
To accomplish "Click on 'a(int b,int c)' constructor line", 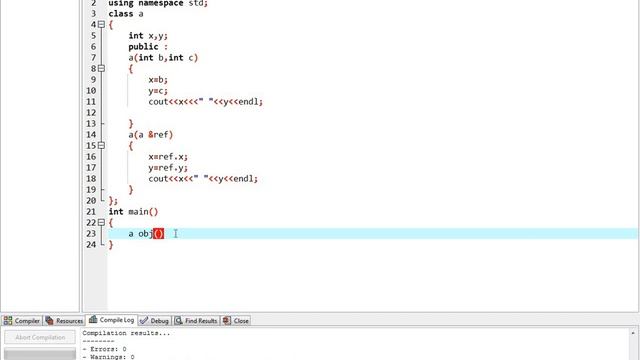I will point(163,58).
